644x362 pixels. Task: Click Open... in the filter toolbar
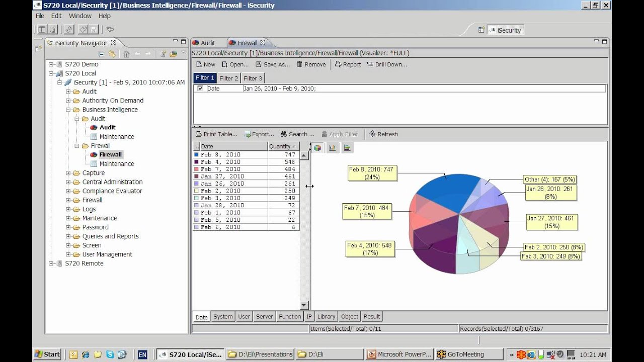point(235,64)
